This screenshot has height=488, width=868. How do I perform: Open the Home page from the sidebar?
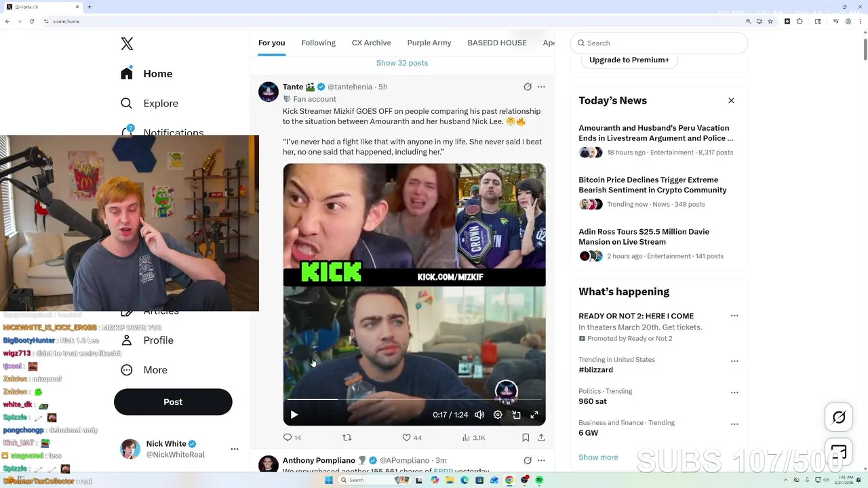pyautogui.click(x=146, y=74)
